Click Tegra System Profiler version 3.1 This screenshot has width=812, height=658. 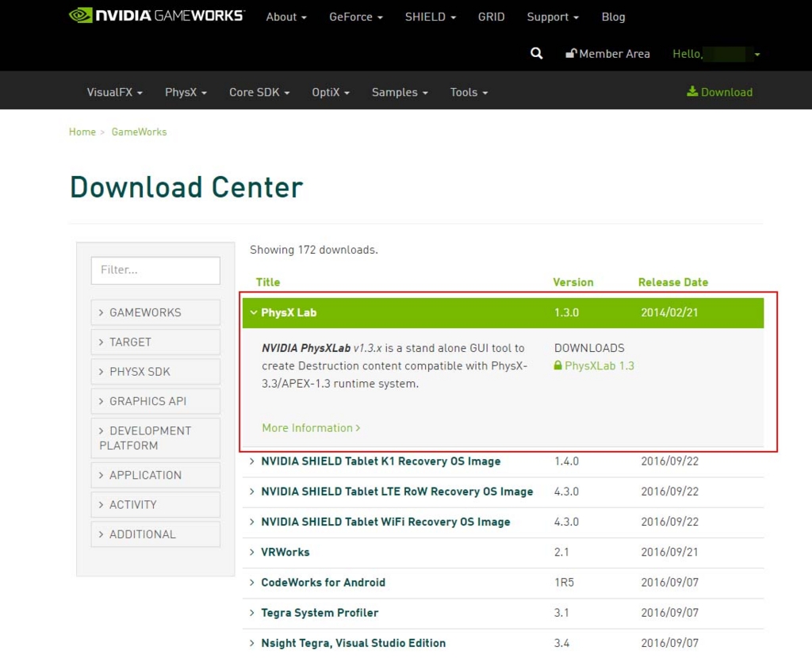pyautogui.click(x=561, y=613)
